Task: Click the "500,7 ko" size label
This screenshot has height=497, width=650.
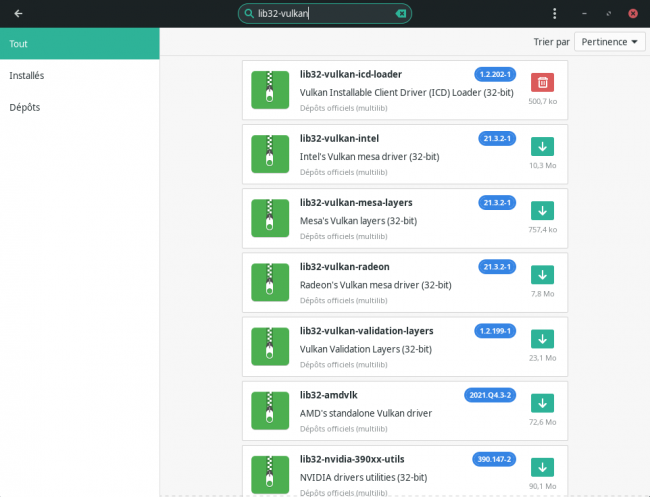Action: pyautogui.click(x=542, y=102)
